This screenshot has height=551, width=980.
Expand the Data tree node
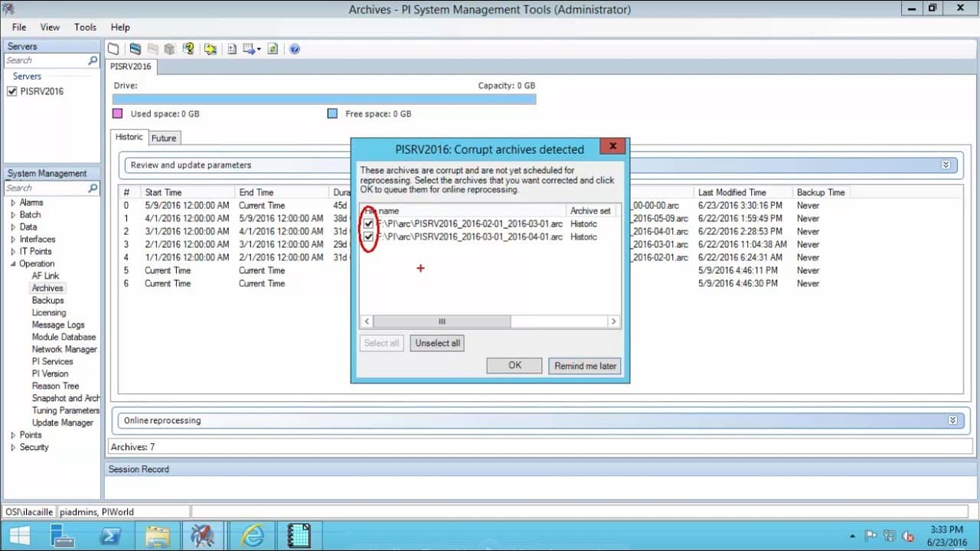pos(13,227)
